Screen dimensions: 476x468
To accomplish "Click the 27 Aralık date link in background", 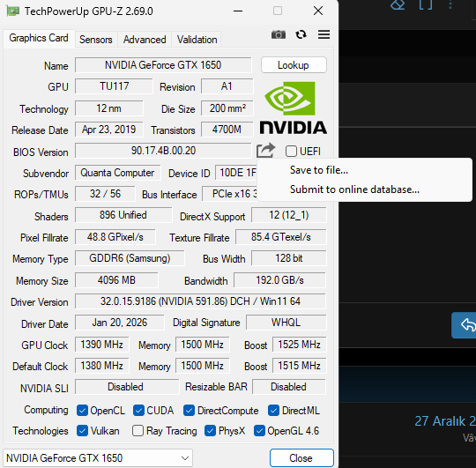I will click(445, 421).
